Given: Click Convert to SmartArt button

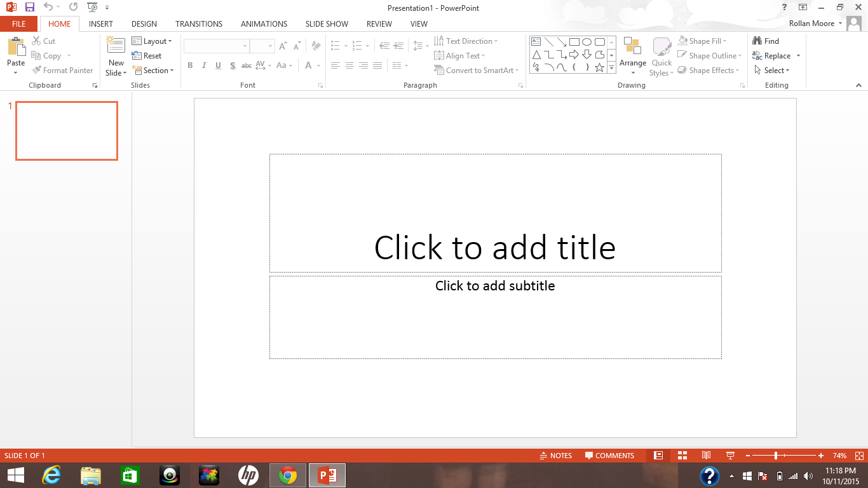Looking at the screenshot, I should point(476,71).
